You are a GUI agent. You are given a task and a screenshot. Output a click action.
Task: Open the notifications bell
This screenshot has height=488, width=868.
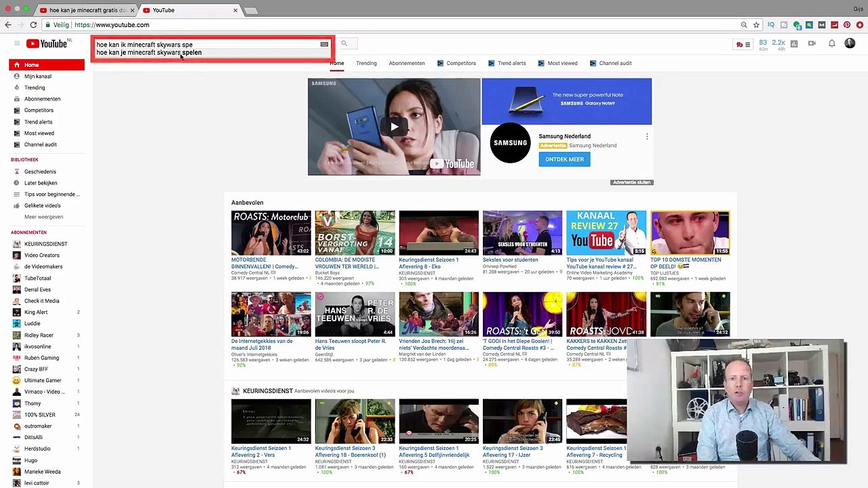click(x=831, y=43)
